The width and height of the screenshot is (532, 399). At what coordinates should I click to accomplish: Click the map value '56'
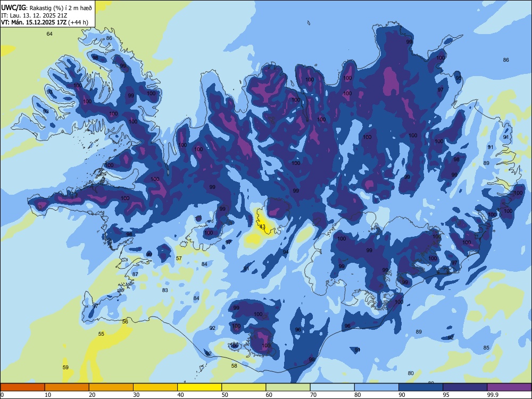point(125,321)
